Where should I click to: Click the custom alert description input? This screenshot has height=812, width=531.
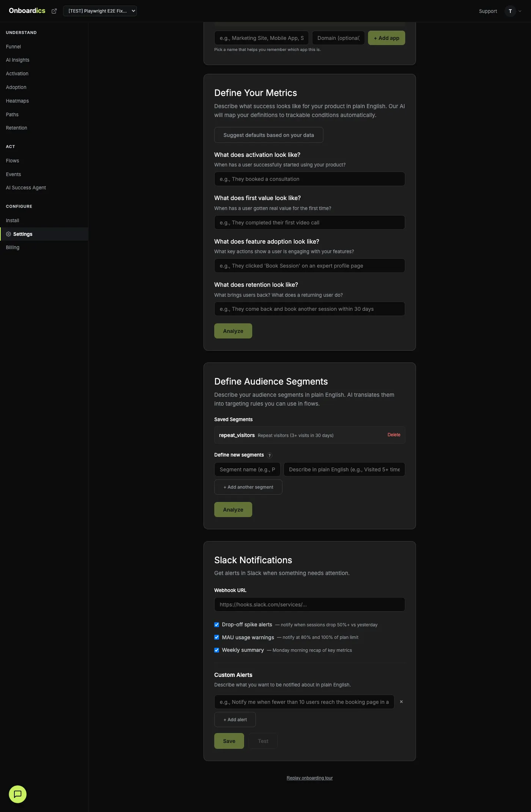(304, 702)
